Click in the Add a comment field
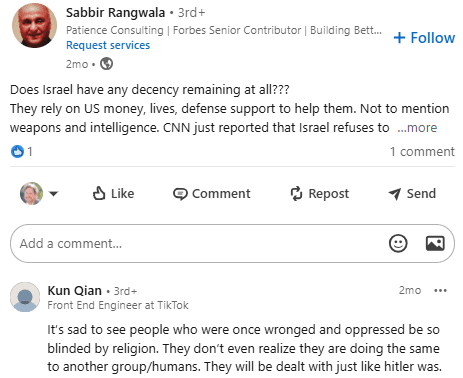 [232, 243]
